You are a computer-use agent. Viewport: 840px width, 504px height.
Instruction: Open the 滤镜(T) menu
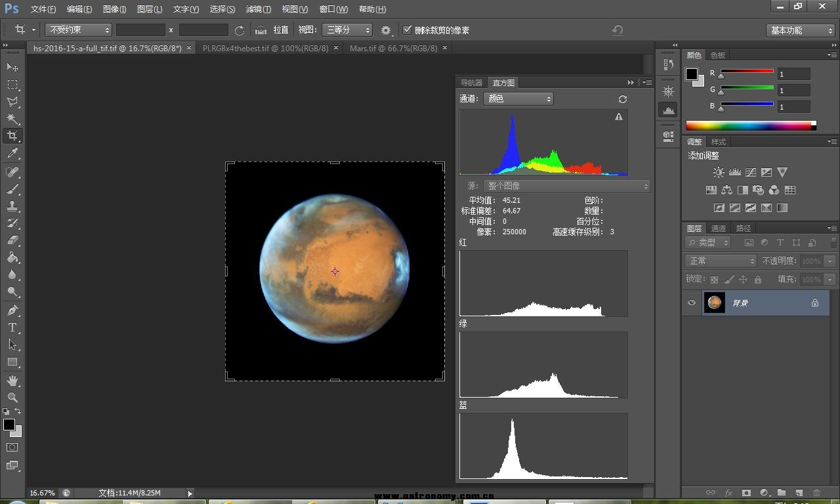(258, 9)
